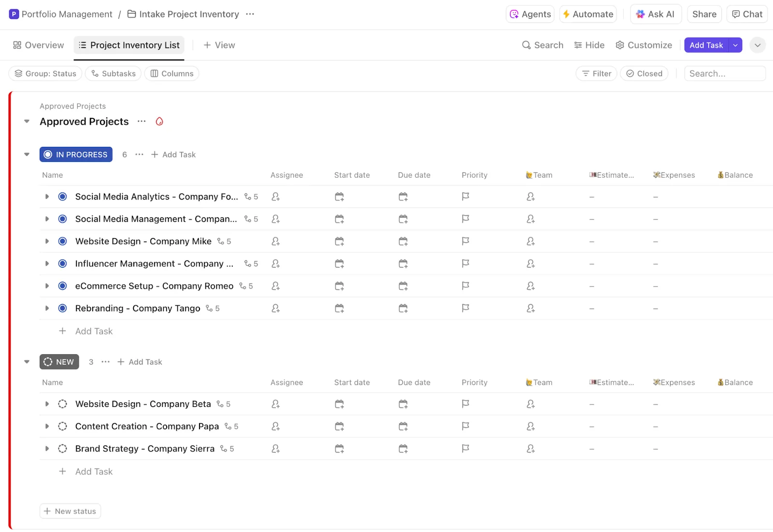Assign team for Brand Strategy - Company Sierra
773x532 pixels.
pyautogui.click(x=530, y=449)
